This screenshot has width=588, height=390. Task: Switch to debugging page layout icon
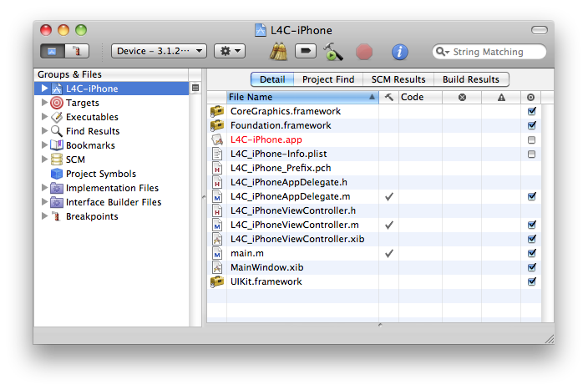77,51
